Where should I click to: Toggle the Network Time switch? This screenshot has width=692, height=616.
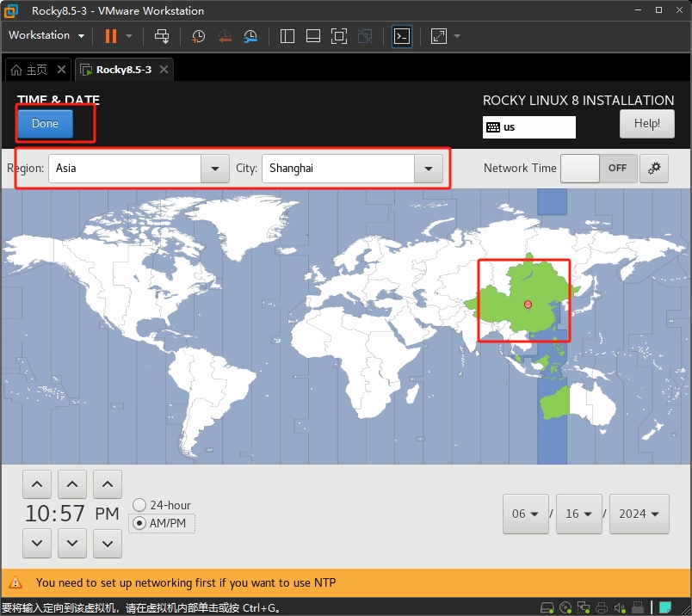click(599, 168)
